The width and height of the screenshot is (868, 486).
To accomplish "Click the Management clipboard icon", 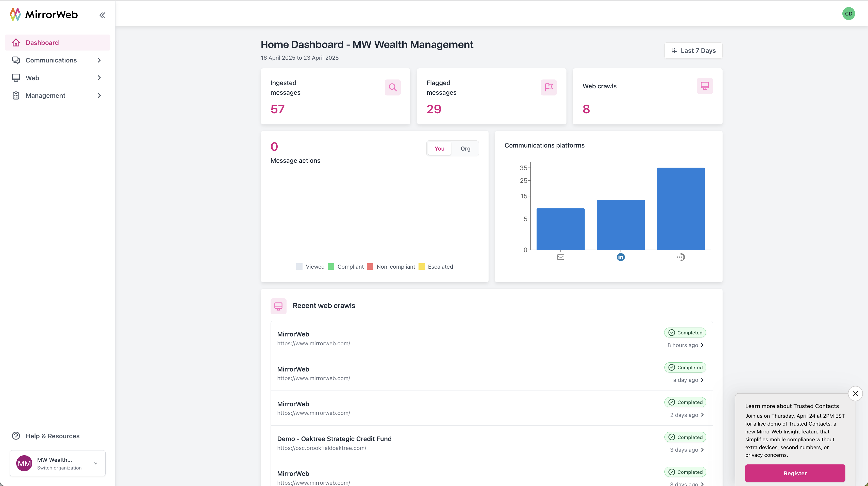I will click(16, 95).
